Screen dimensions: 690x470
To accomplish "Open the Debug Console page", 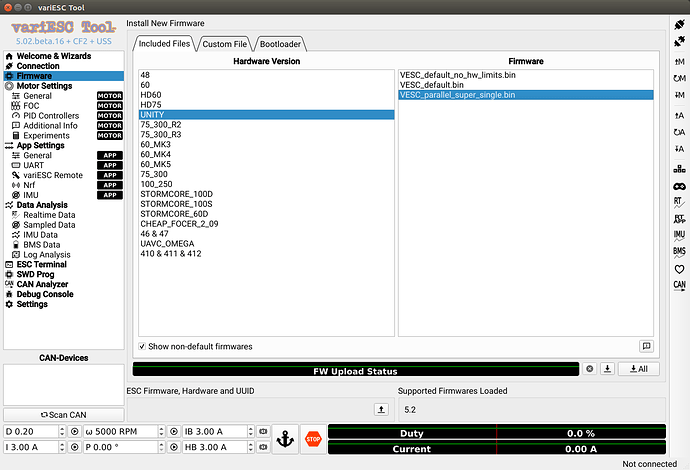I will coord(45,294).
